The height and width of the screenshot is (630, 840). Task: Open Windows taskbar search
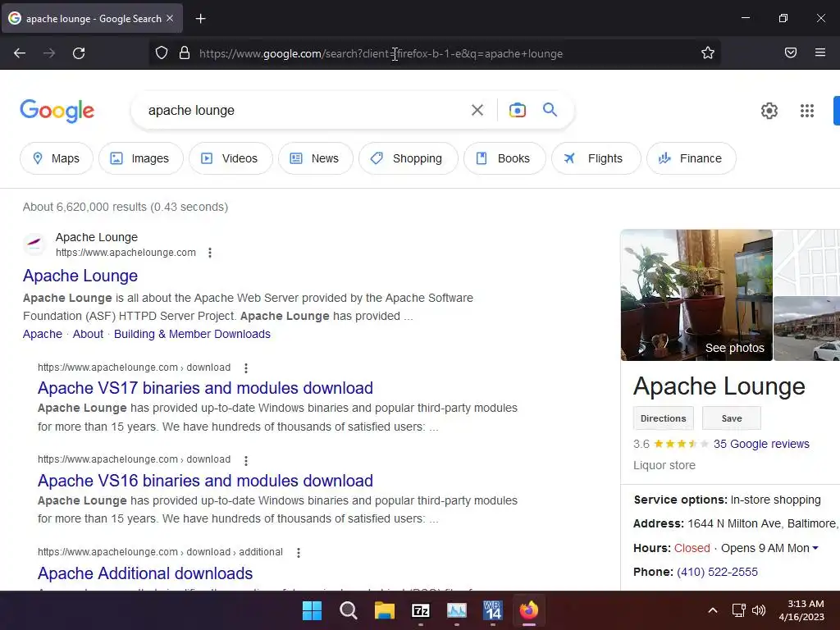click(x=348, y=610)
